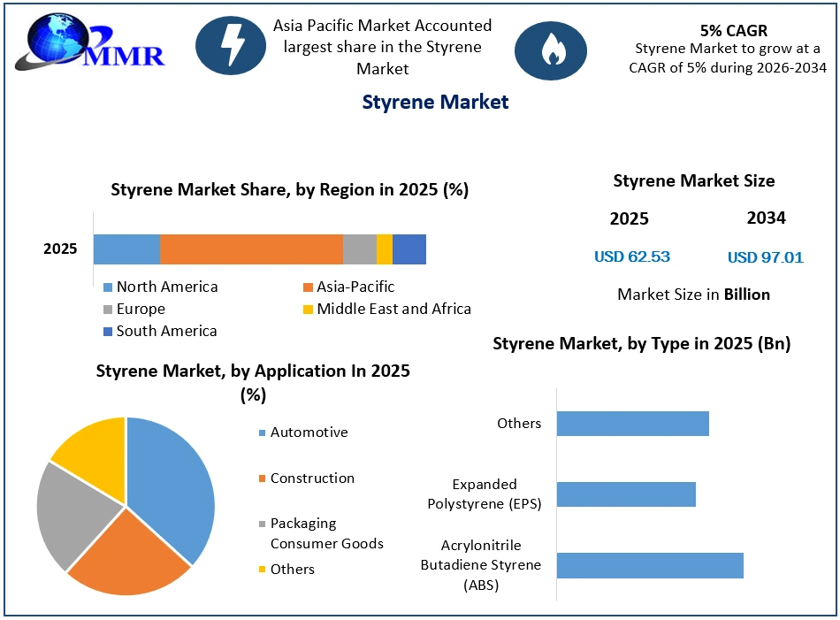Click the "Asia Pacific Market Accounted" text
Screen dimensions: 840x620
[x=383, y=26]
